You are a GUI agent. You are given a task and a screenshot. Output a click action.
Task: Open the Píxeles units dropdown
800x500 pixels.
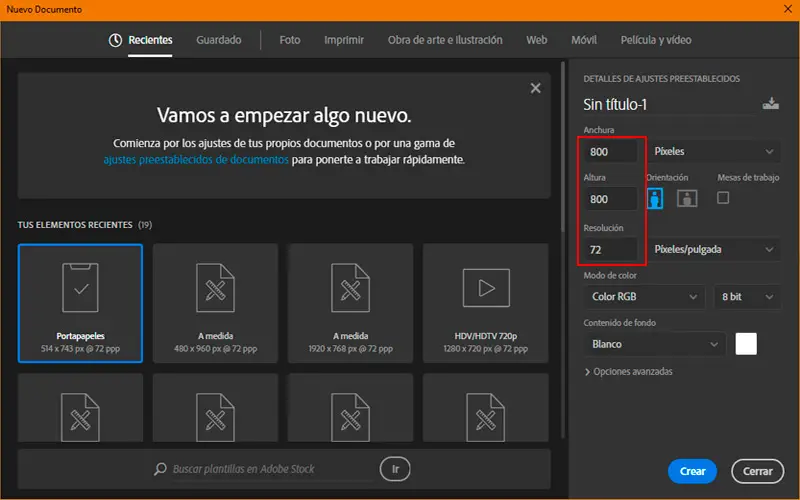coord(714,151)
